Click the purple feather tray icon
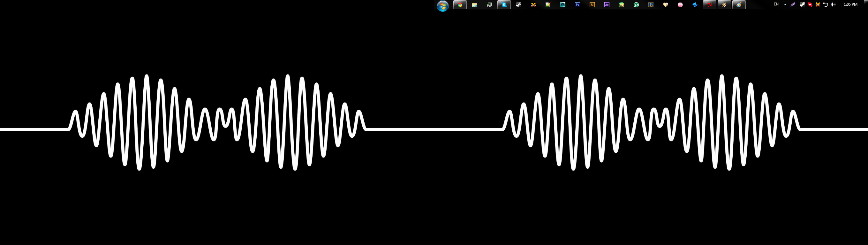 [793, 5]
